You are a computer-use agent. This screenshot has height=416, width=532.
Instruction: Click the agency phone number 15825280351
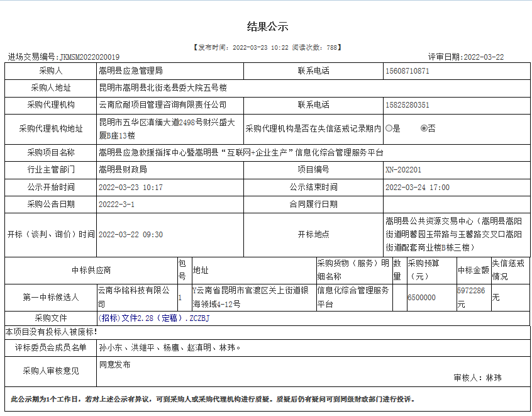(x=407, y=105)
